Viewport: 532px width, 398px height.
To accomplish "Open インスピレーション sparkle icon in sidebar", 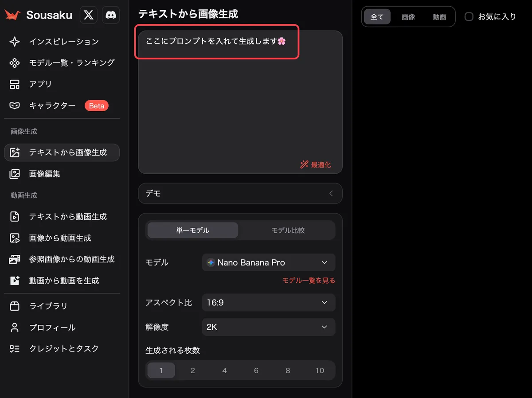I will pyautogui.click(x=15, y=42).
